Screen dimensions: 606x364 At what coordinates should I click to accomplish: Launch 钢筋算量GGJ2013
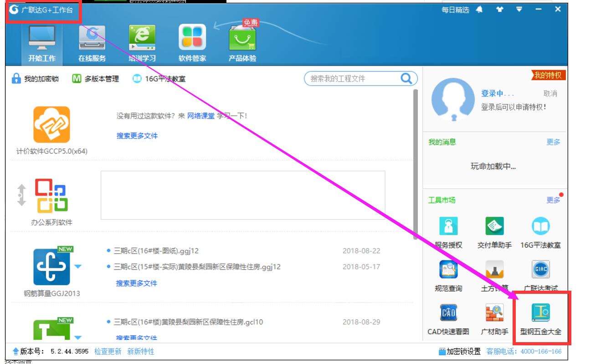tap(51, 267)
